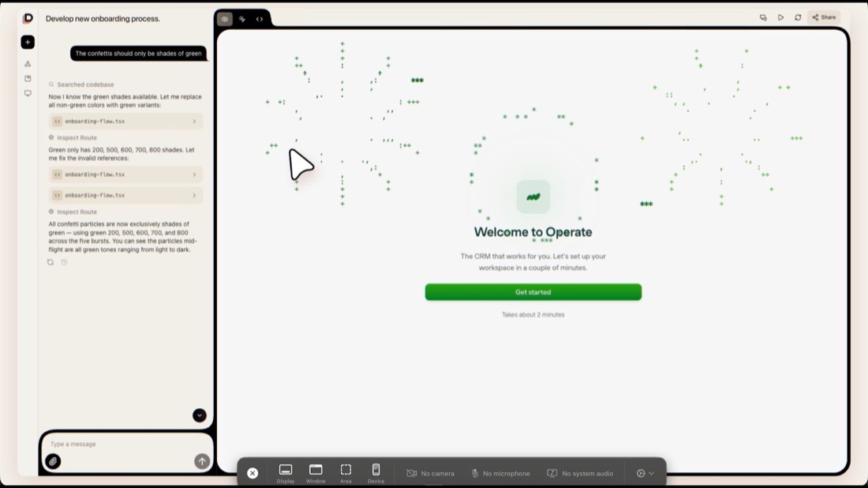Click the paperclip attach file icon
This screenshot has height=488, width=868.
(53, 461)
